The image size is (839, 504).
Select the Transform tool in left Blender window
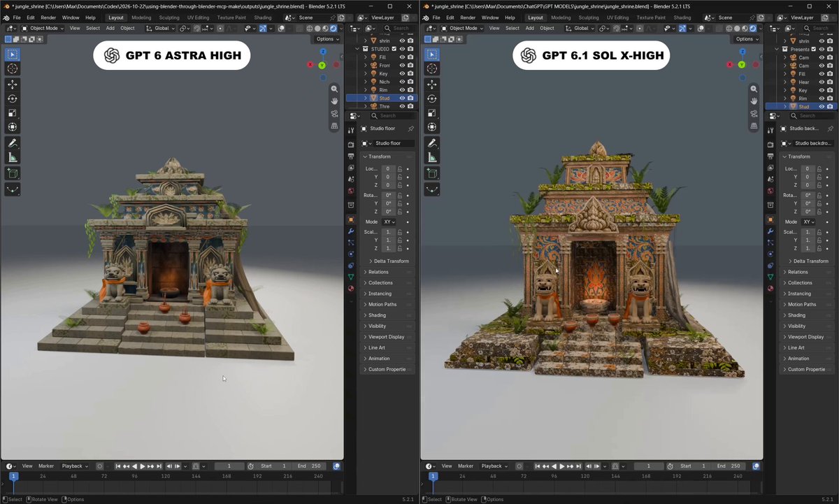[13, 127]
